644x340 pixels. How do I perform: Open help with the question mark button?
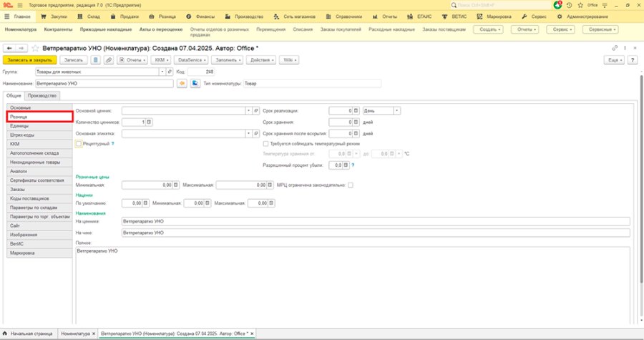(x=633, y=60)
